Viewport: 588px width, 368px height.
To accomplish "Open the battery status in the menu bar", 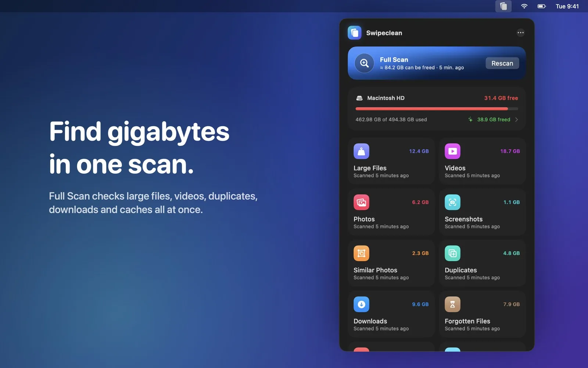I will [x=542, y=6].
